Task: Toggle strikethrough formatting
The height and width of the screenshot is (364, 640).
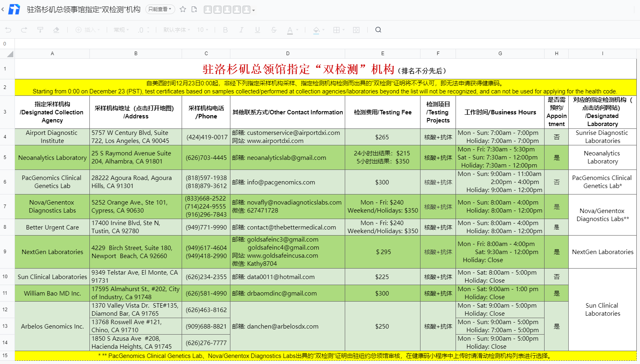Action: point(274,30)
